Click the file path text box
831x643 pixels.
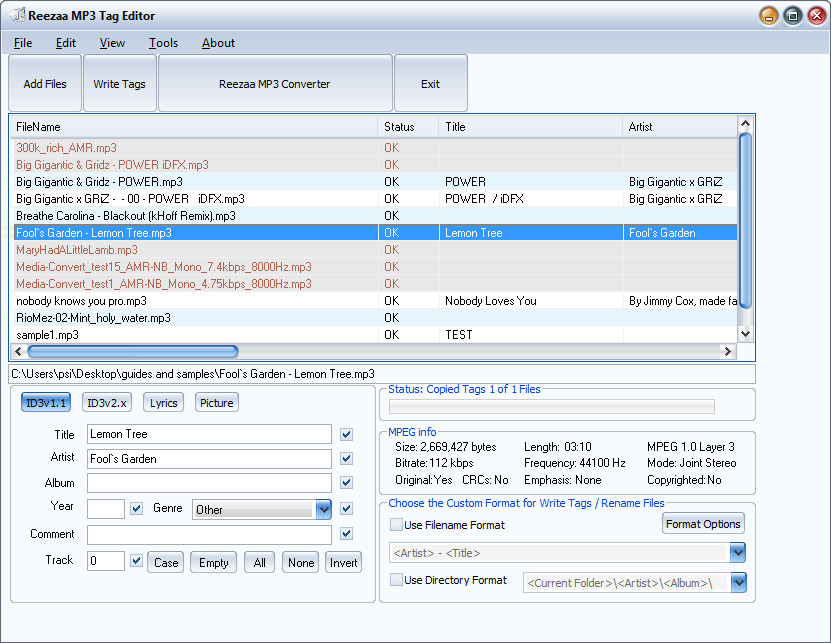tap(382, 374)
